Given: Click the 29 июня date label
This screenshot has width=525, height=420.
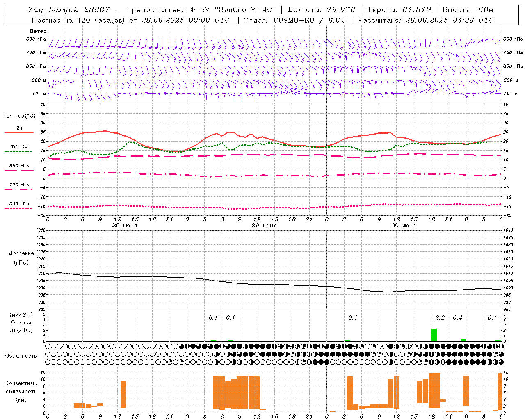Looking at the screenshot, I should (264, 226).
